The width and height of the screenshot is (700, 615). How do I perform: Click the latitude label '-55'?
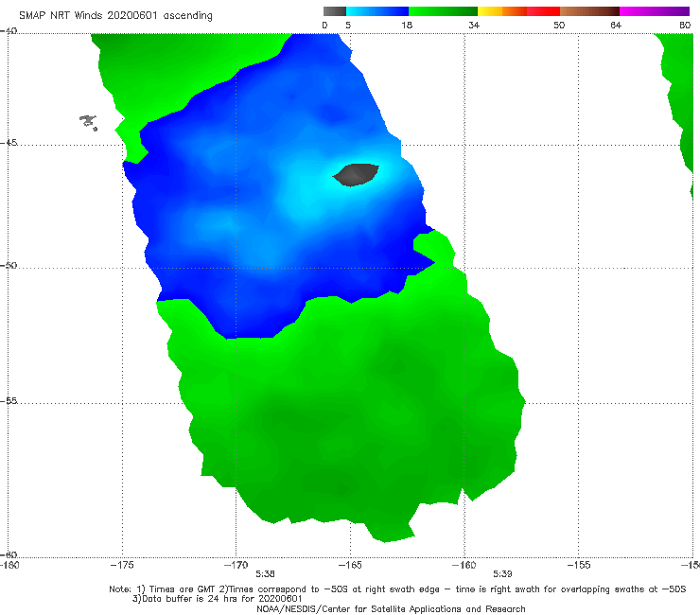pyautogui.click(x=9, y=400)
